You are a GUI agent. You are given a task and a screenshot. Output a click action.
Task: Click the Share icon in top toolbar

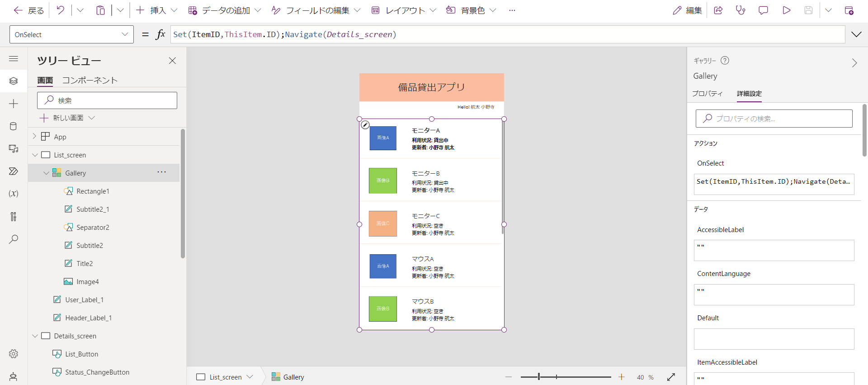[718, 10]
